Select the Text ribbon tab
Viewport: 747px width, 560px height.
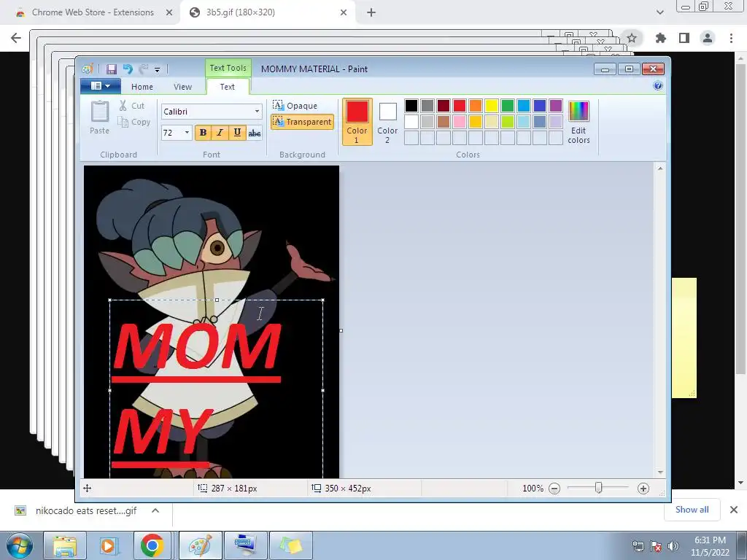228,87
